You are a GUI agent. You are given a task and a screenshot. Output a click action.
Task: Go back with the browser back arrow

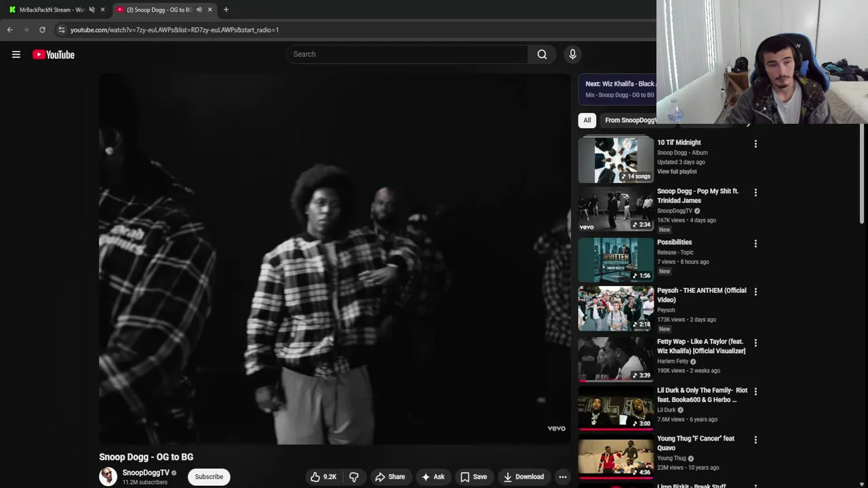point(9,30)
